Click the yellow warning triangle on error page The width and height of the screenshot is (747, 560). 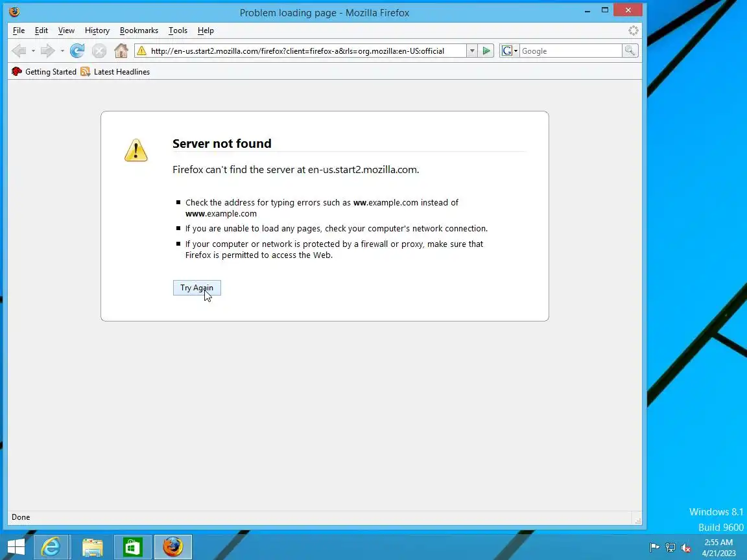[x=136, y=150]
